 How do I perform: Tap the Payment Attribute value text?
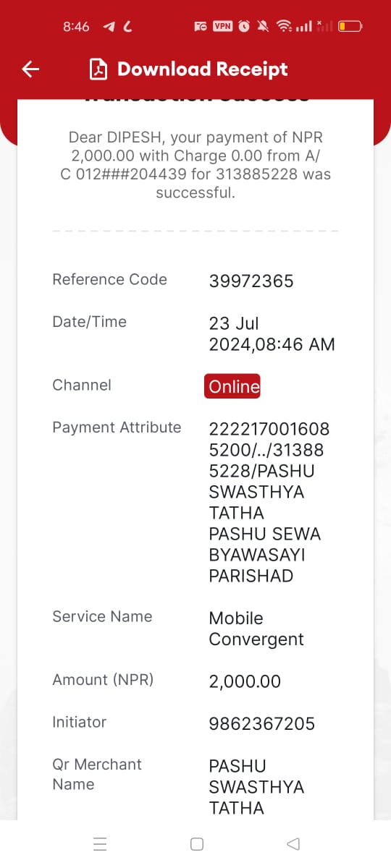coord(269,502)
